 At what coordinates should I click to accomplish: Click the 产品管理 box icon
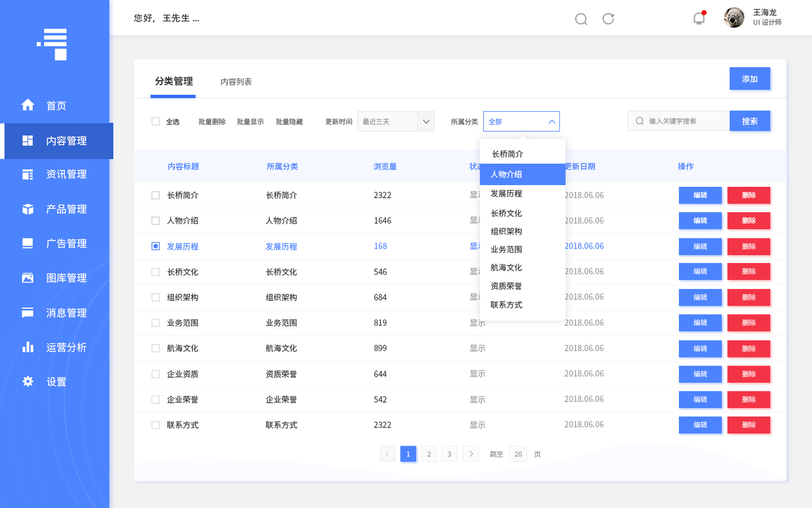[27, 209]
